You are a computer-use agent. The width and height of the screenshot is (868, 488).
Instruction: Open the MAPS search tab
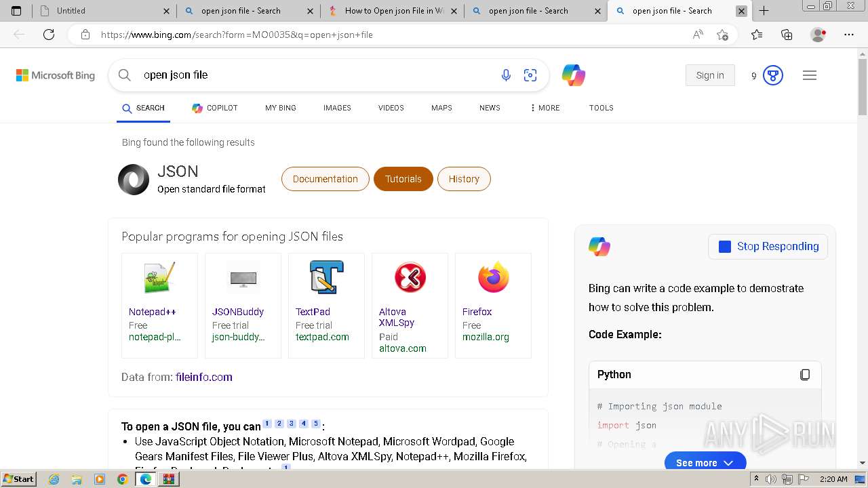coord(441,108)
